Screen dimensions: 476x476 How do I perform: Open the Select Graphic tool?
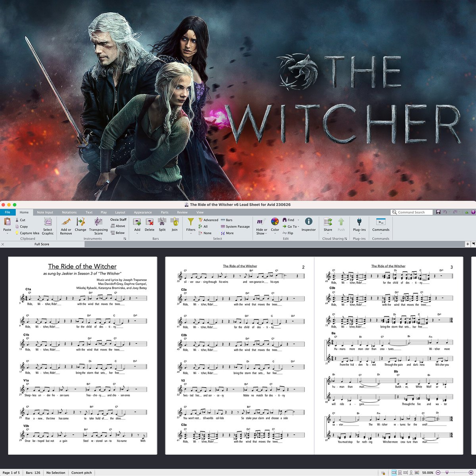(48, 226)
